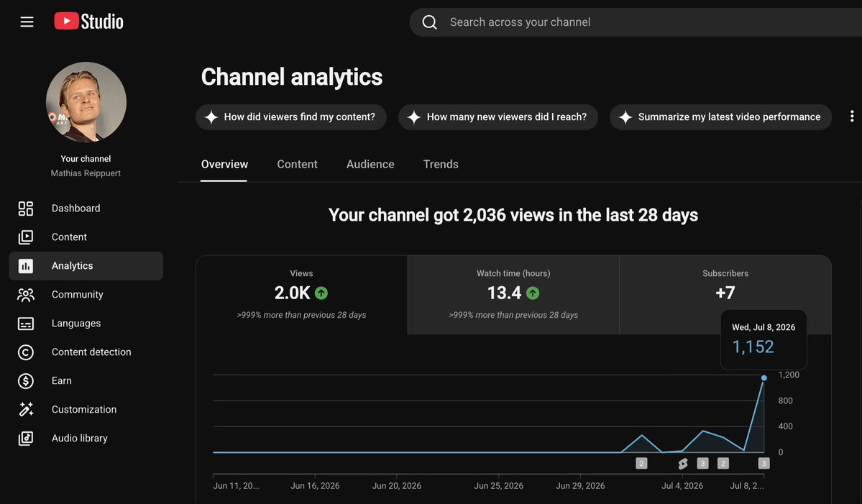Click the Content detection copyright icon

[25, 352]
